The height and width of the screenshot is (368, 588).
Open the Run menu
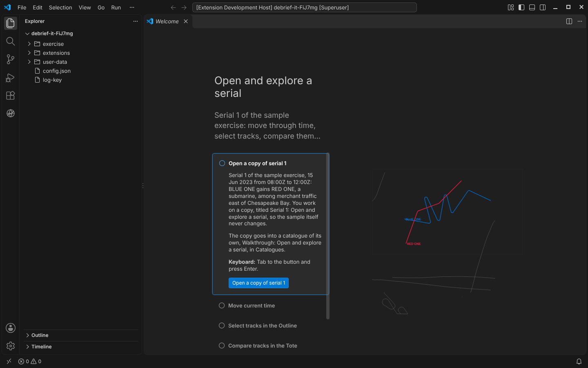[116, 7]
